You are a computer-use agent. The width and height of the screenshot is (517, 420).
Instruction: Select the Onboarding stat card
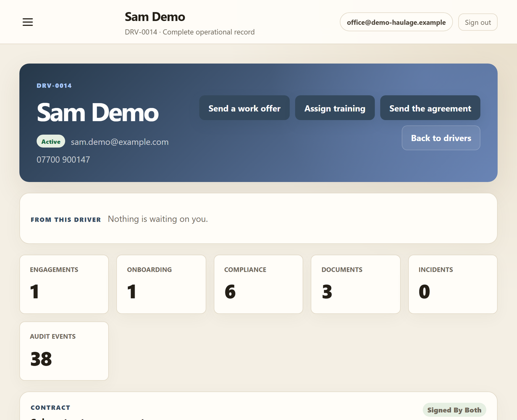pos(161,284)
